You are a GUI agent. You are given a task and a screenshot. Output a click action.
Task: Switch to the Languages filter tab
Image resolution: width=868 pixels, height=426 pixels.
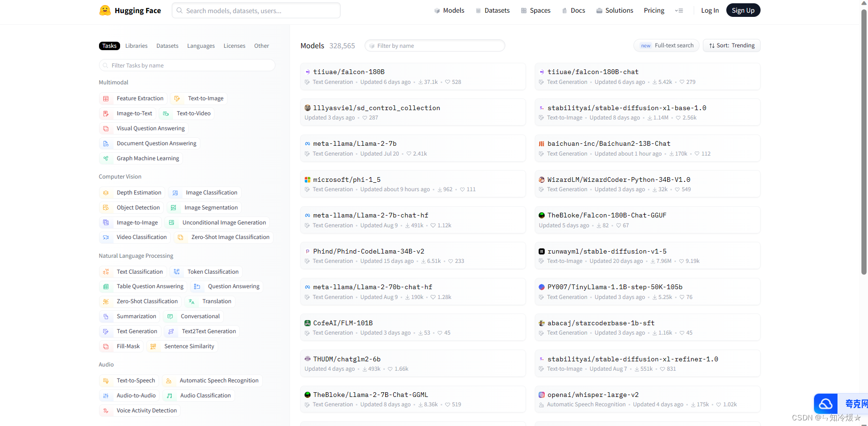pyautogui.click(x=201, y=46)
